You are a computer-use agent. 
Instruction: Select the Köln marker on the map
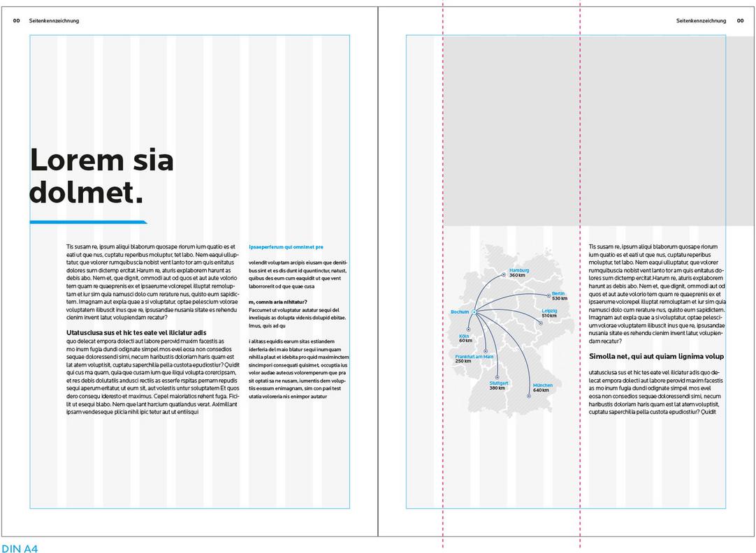tap(468, 328)
